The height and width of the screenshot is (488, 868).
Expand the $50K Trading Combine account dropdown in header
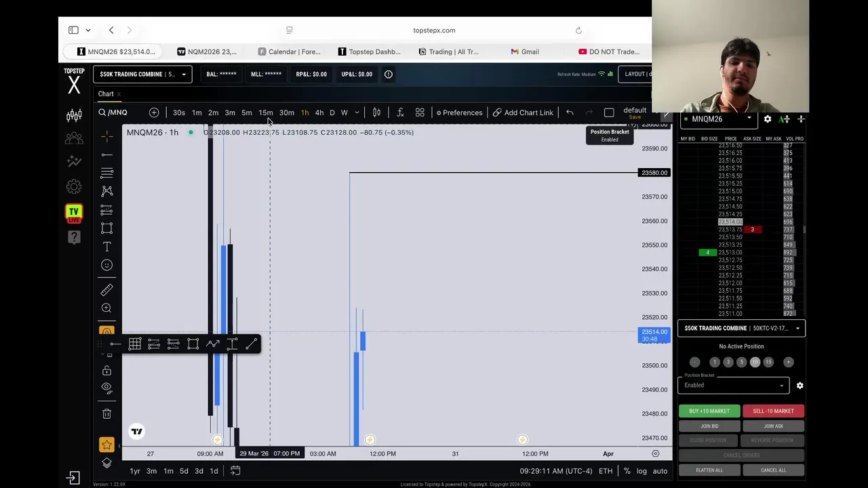click(x=142, y=74)
